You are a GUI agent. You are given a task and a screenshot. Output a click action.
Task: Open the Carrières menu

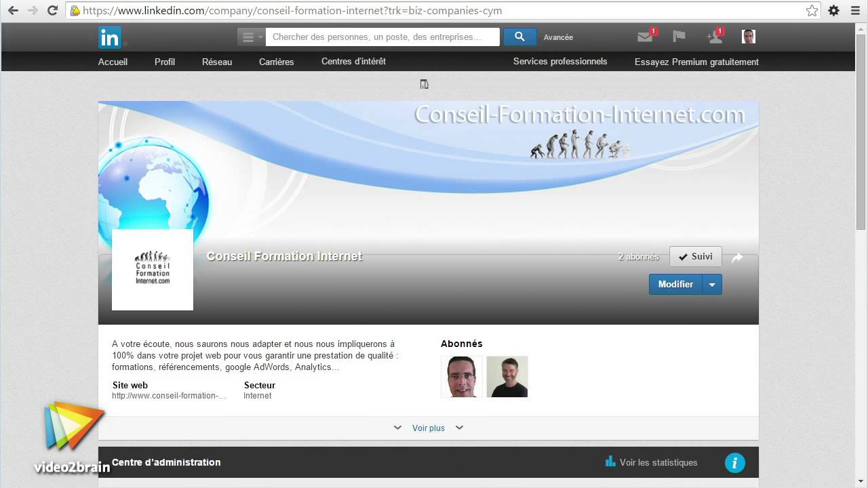277,62
